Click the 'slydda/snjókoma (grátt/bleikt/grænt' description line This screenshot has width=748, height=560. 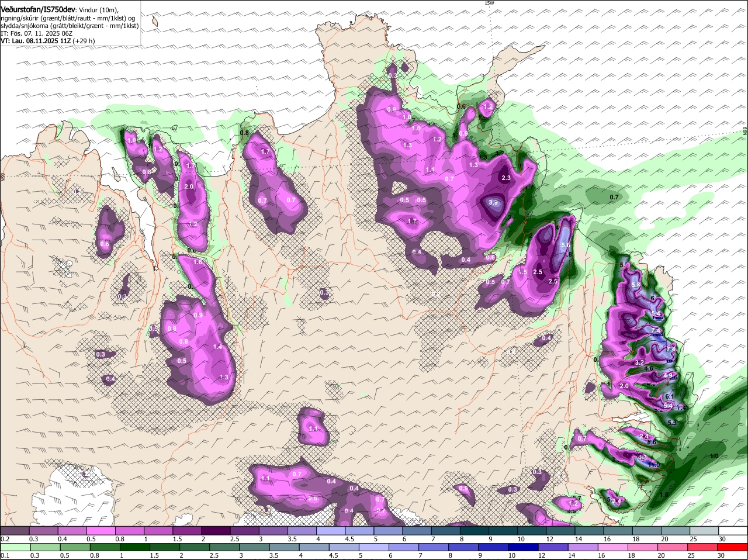click(x=70, y=26)
